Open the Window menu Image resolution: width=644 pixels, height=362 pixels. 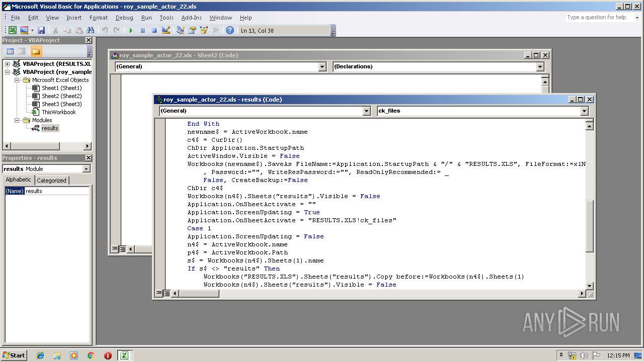coord(220,18)
